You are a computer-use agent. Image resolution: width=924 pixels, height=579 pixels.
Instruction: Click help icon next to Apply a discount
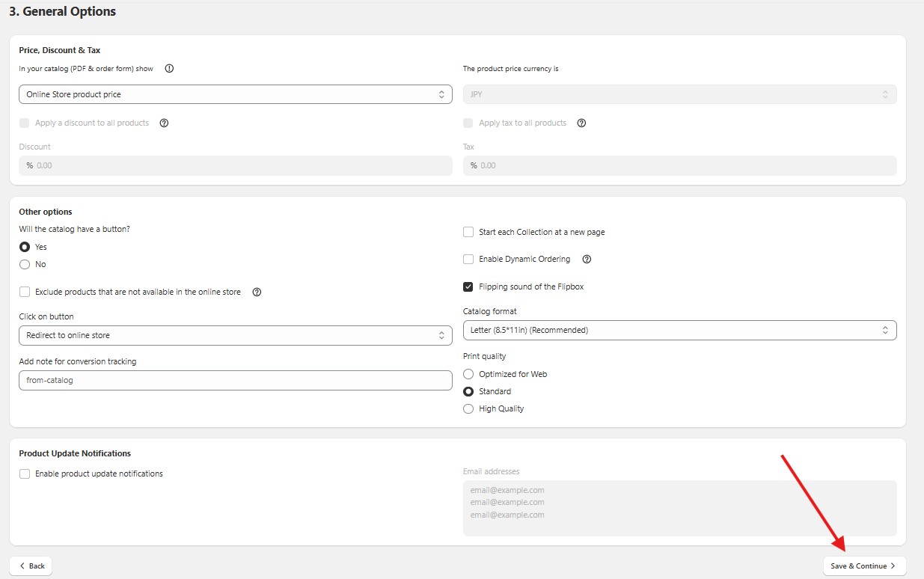click(x=165, y=123)
